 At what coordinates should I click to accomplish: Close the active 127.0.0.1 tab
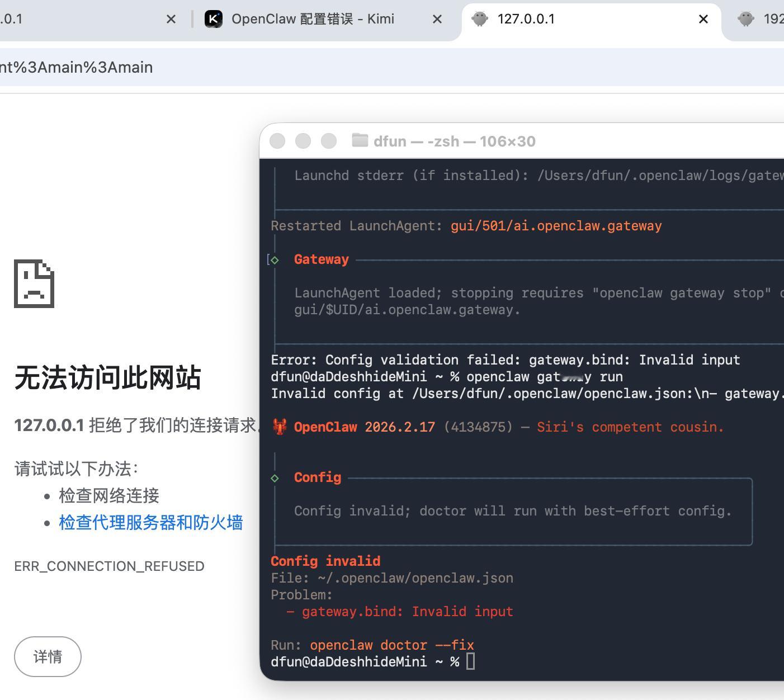tap(703, 19)
